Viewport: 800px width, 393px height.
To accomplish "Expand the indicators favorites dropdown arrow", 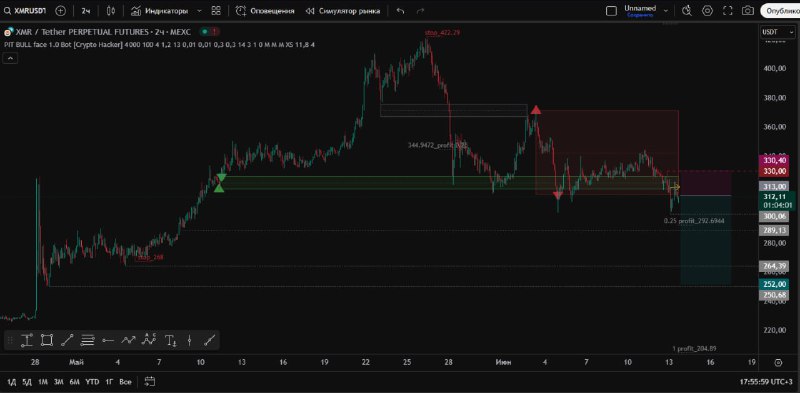I will [199, 10].
